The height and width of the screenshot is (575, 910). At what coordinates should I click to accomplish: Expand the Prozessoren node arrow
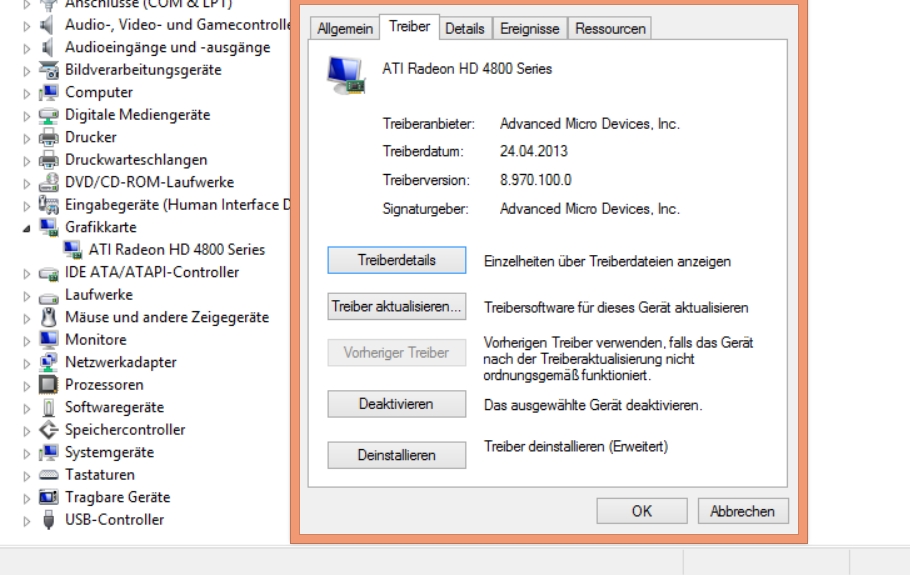coord(26,386)
